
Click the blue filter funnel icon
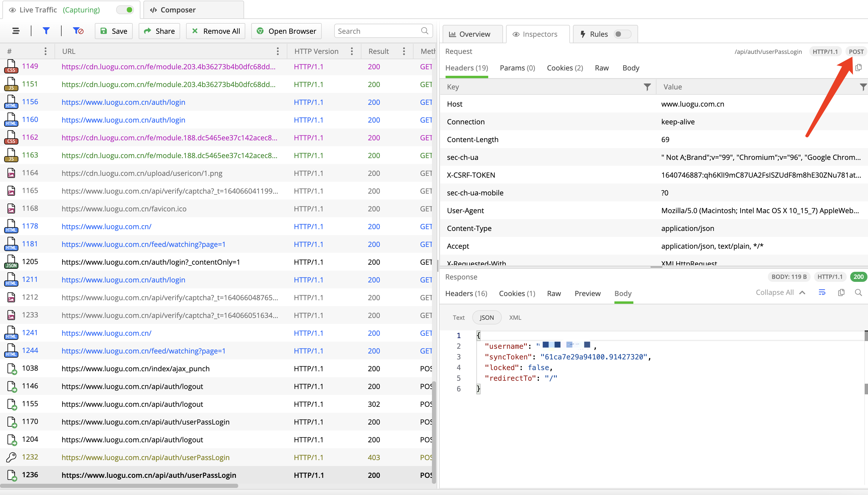pos(46,31)
